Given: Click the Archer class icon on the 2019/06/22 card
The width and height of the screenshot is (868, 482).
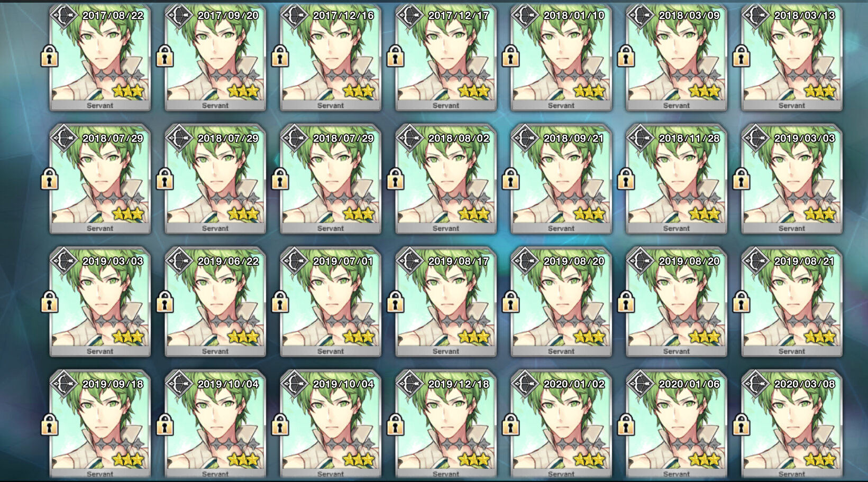Looking at the screenshot, I should tap(179, 262).
